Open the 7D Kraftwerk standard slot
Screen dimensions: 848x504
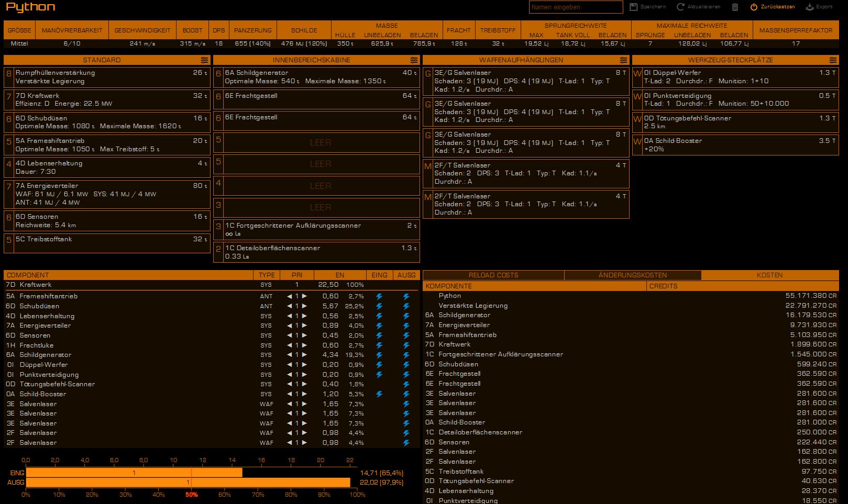(x=107, y=99)
